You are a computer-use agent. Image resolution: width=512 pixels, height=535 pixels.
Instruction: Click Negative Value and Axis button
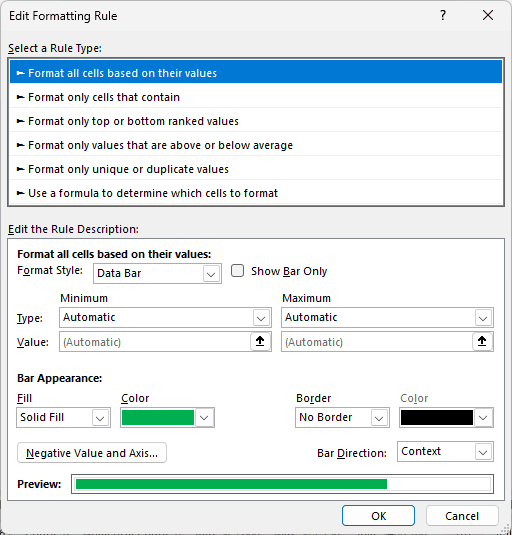92,453
